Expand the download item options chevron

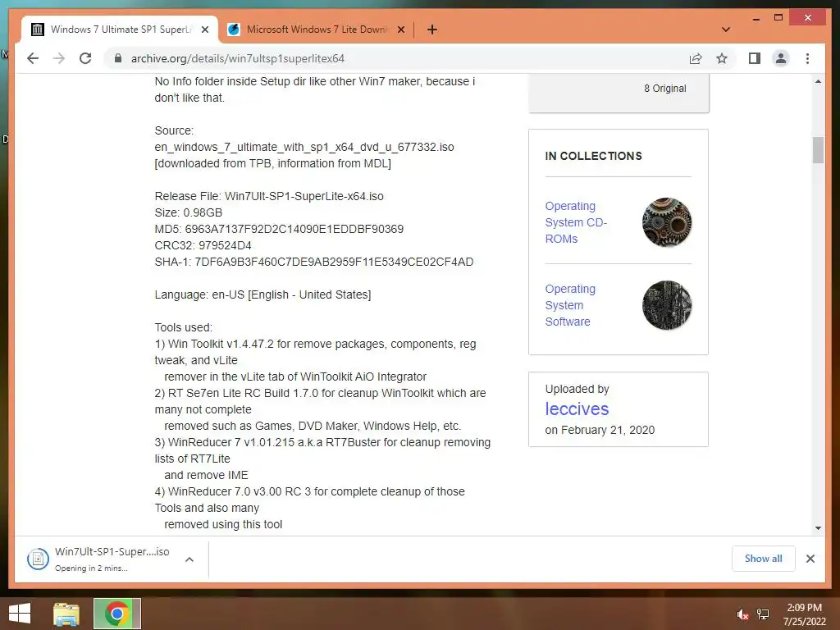[189, 559]
